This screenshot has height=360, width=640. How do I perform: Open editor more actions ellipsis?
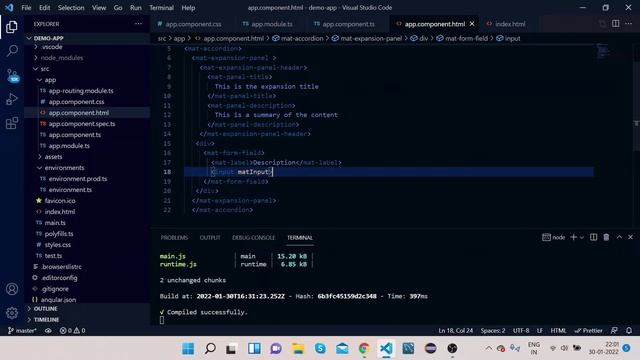click(x=629, y=24)
